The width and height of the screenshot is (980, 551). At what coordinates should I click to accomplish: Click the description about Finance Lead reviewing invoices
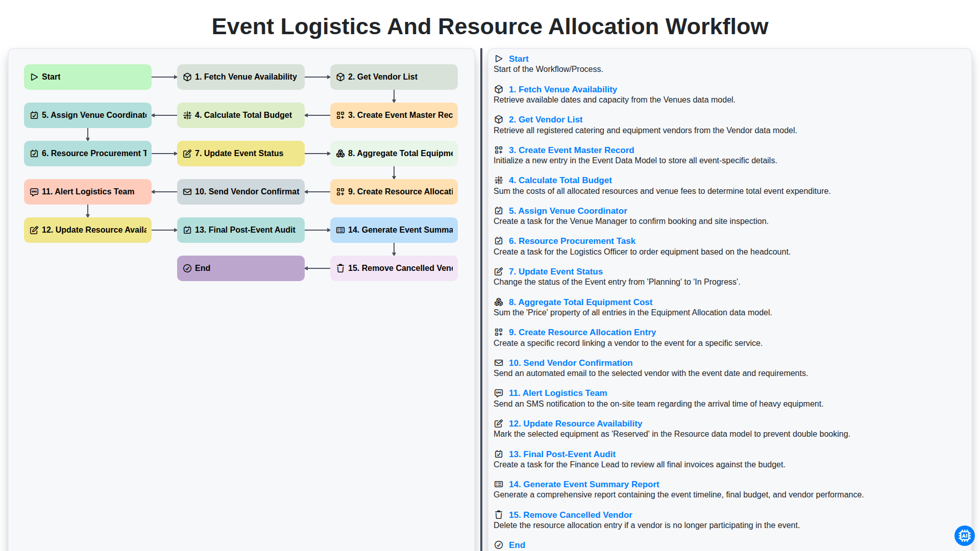point(640,465)
